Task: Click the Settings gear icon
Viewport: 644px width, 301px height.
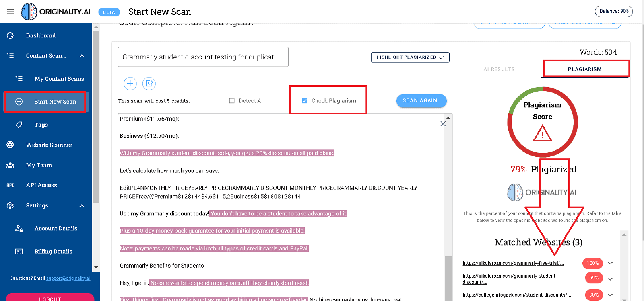Action: pyautogui.click(x=10, y=205)
